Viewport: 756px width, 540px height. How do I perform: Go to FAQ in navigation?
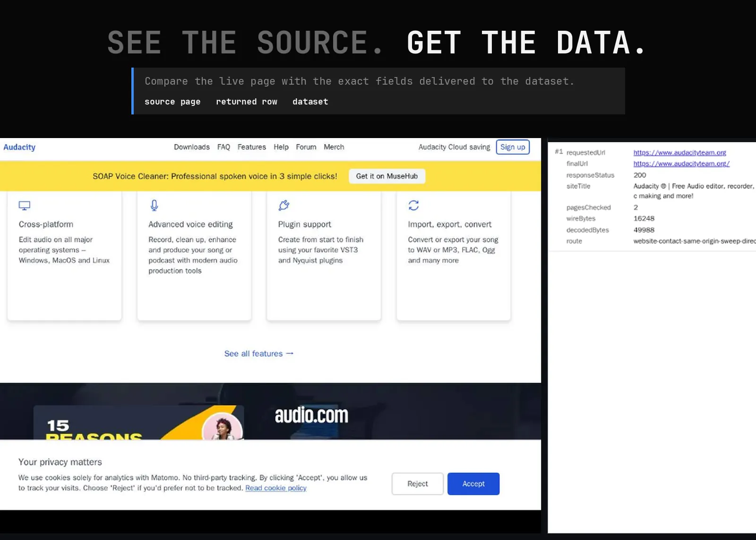click(x=223, y=147)
